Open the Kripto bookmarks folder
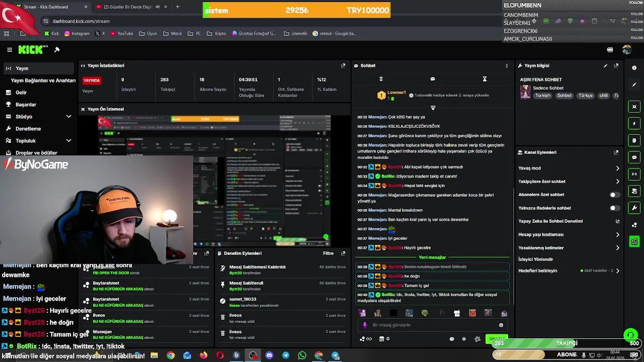Viewport: 644px width, 362px height. click(216, 34)
